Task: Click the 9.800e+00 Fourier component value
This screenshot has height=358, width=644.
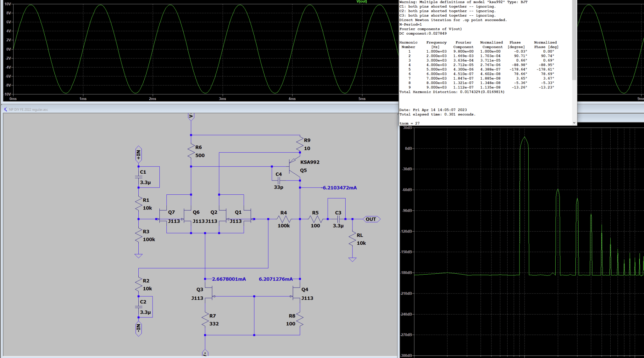Action: tap(463, 51)
